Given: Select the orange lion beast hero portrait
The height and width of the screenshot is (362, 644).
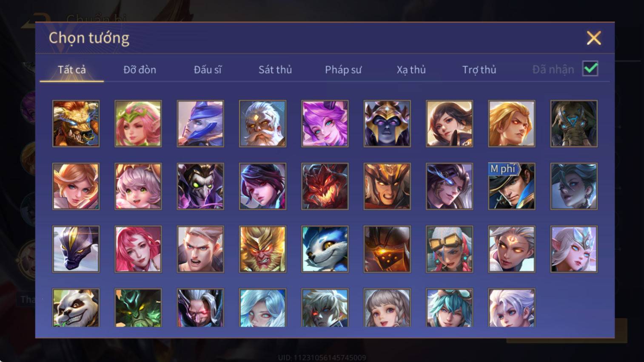Looking at the screenshot, I should 76,124.
